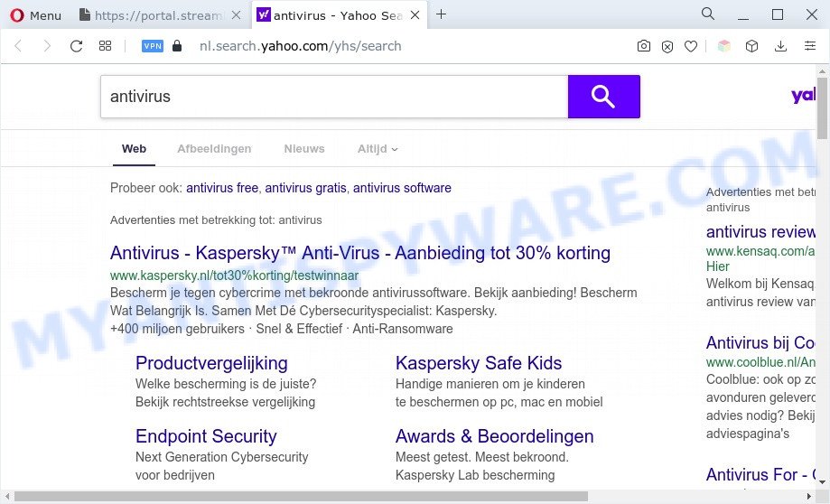Open the Kaspersky Safe Kids sitelink
The image size is (830, 504).
point(479,363)
